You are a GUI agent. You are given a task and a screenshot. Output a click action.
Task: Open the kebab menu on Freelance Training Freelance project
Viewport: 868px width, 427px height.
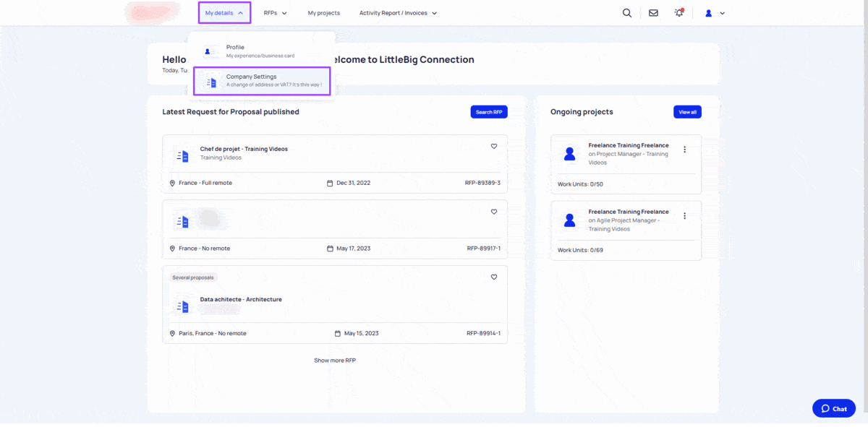click(685, 149)
